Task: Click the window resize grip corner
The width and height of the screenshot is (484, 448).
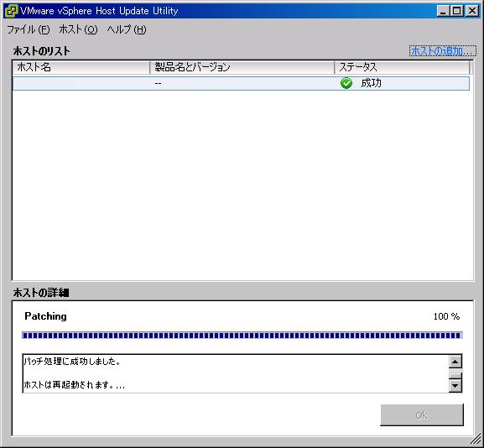Action: click(x=476, y=440)
